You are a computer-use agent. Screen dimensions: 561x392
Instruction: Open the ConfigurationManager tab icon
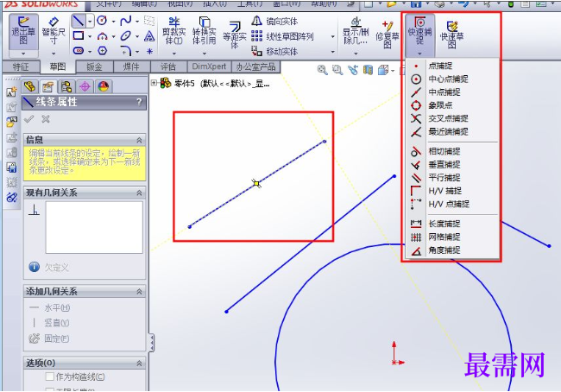click(x=66, y=86)
